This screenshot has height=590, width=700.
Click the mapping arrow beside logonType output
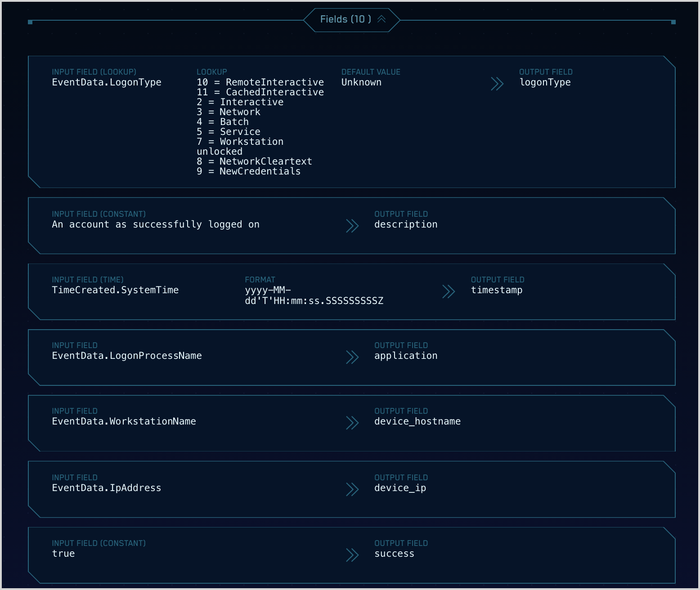point(497,84)
